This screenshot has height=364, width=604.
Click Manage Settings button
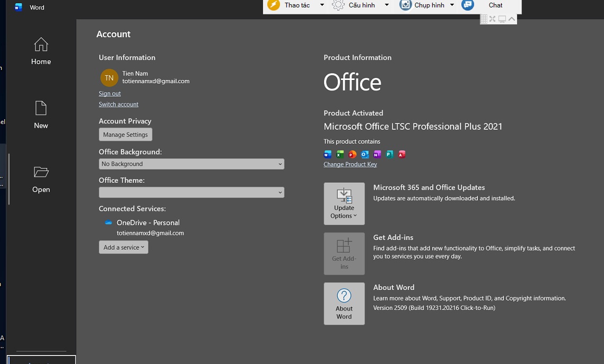coord(126,134)
